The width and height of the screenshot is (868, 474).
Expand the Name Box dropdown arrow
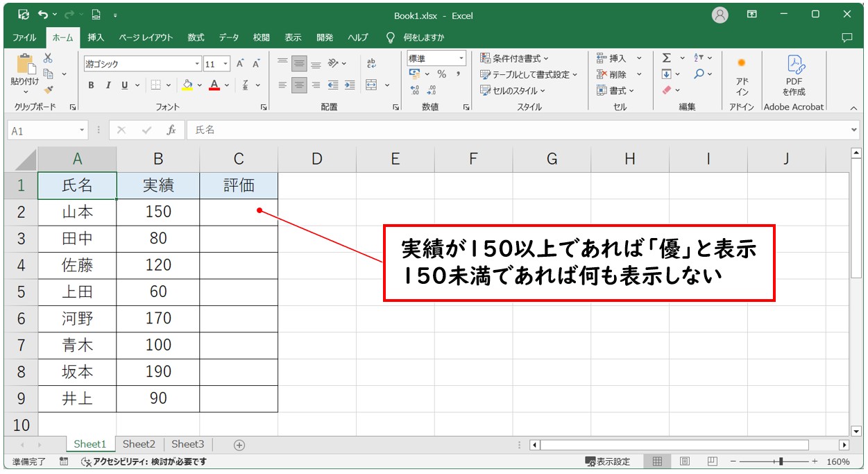(x=83, y=130)
